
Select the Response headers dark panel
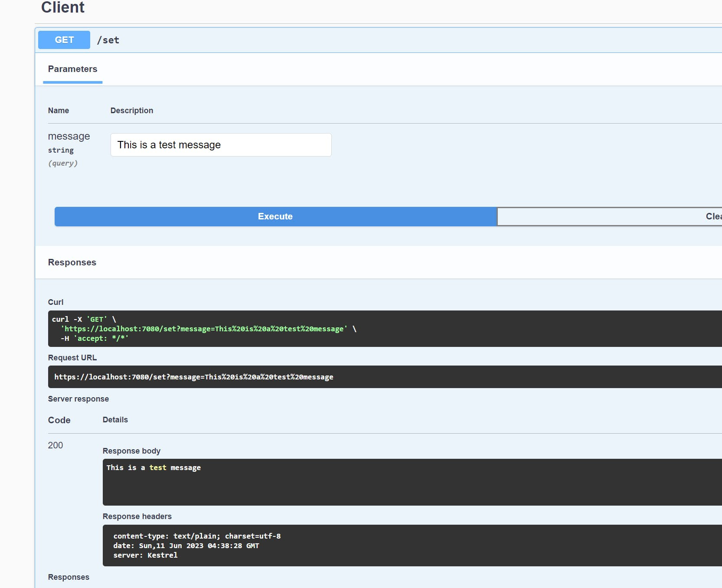pyautogui.click(x=304, y=546)
